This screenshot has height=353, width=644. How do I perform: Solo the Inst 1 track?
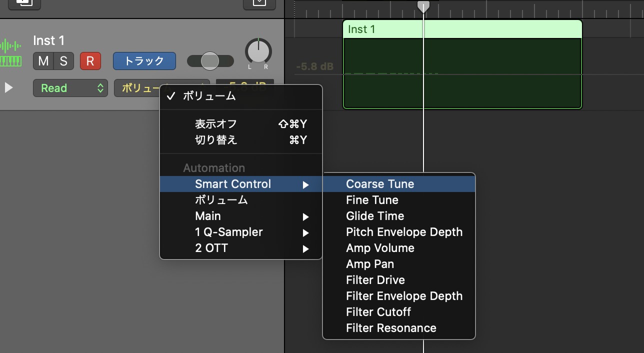(63, 61)
